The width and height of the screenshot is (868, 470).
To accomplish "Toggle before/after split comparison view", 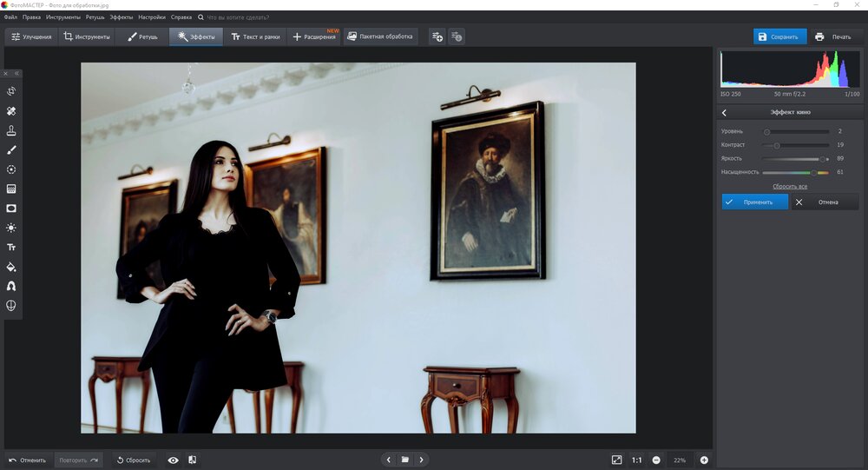I will click(x=192, y=460).
